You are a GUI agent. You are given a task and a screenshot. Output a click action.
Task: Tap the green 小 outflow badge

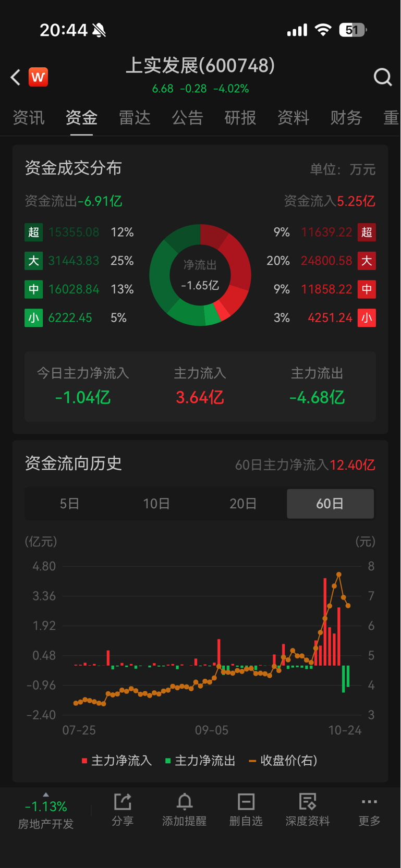point(33,318)
